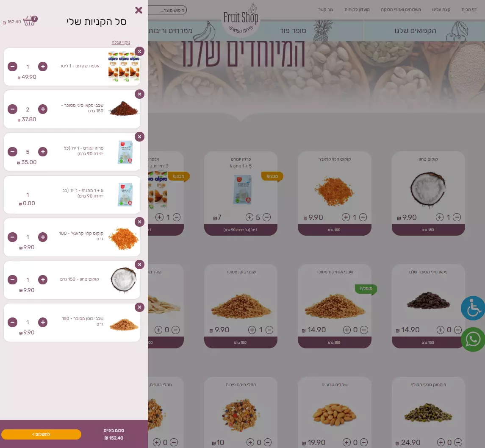Close the shopping cart panel
Viewport: 485px width, 448px height.
[139, 10]
